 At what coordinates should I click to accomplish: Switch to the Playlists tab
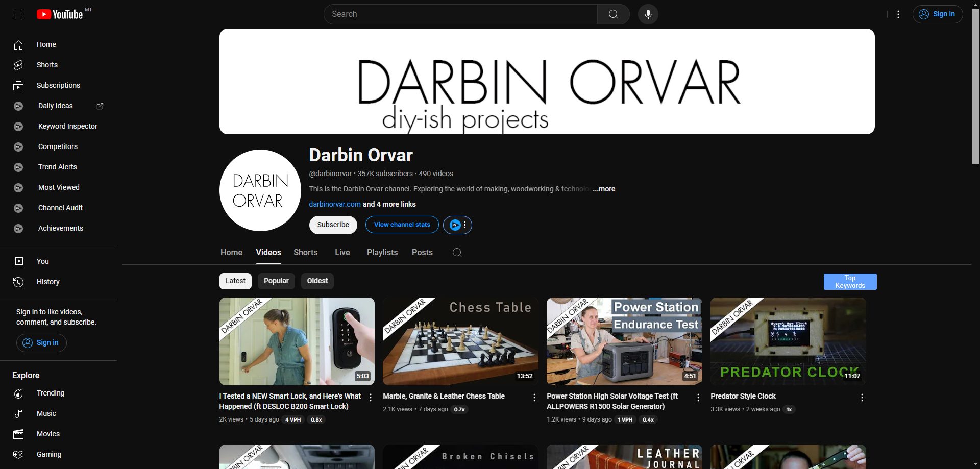click(382, 253)
